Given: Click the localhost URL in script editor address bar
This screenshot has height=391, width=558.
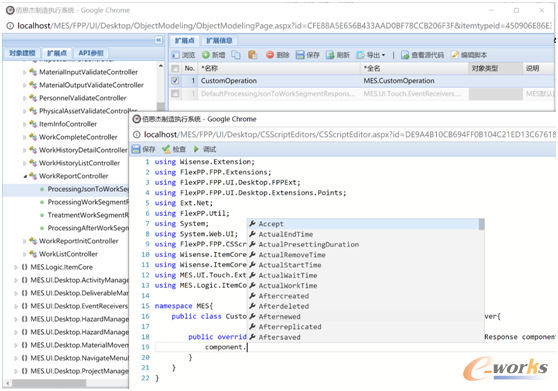Looking at the screenshot, I should tap(349, 134).
